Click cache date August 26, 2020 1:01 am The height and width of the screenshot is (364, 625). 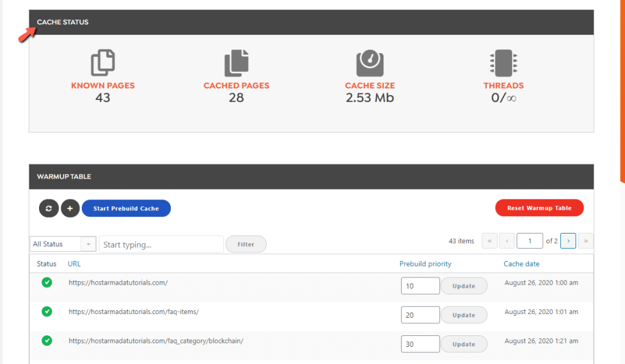coord(541,312)
